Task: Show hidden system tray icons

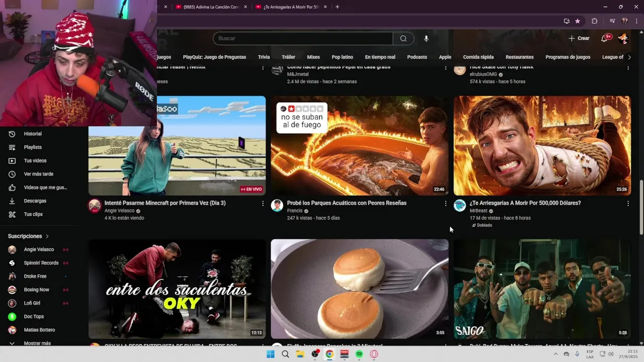Action: [x=555, y=354]
